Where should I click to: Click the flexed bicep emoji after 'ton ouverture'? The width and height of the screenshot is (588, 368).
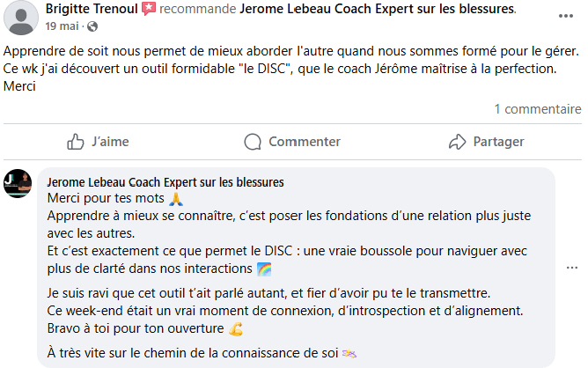[235, 329]
